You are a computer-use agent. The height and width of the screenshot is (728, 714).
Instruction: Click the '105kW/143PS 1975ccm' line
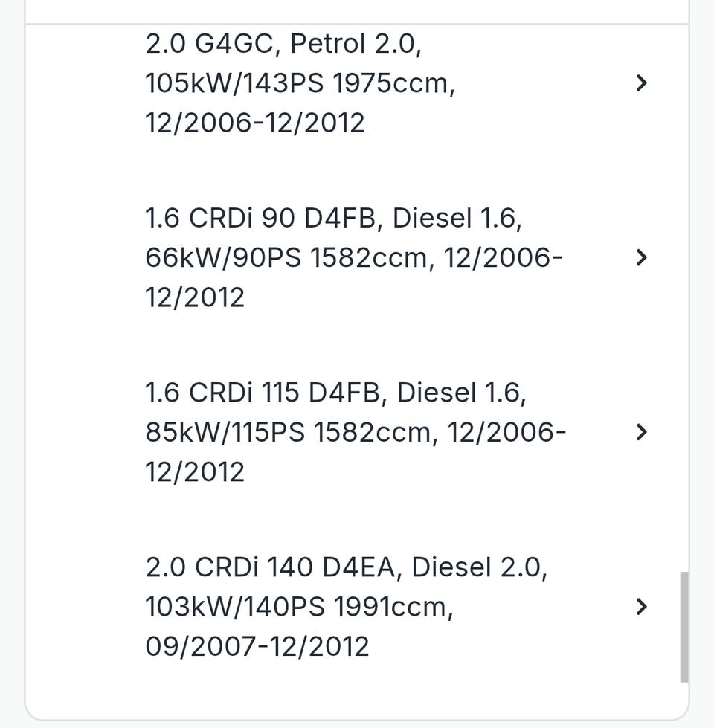(x=300, y=83)
